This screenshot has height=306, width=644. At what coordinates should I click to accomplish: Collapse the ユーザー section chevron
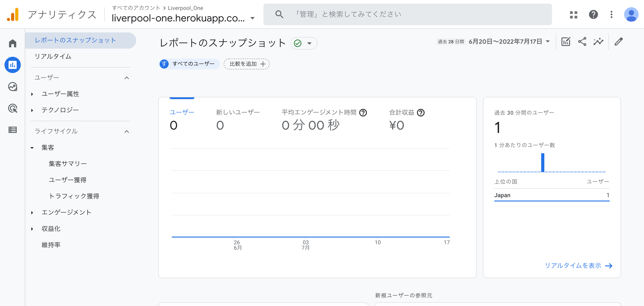coord(127,78)
